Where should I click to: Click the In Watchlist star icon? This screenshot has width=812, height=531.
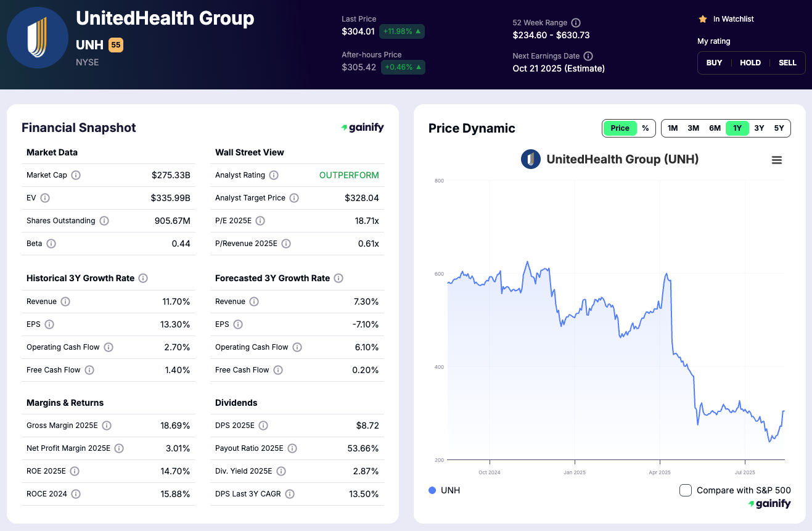[x=702, y=19]
